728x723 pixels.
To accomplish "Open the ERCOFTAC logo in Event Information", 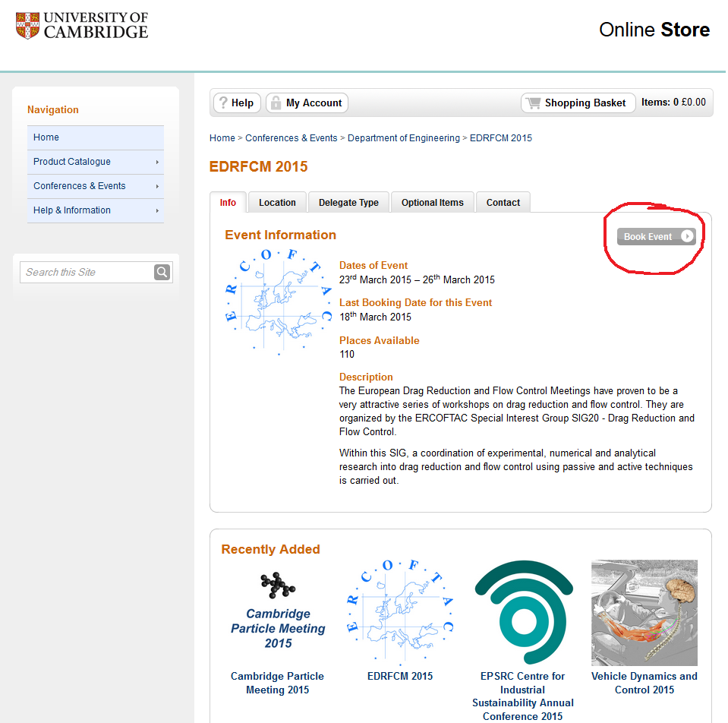I will tap(279, 302).
